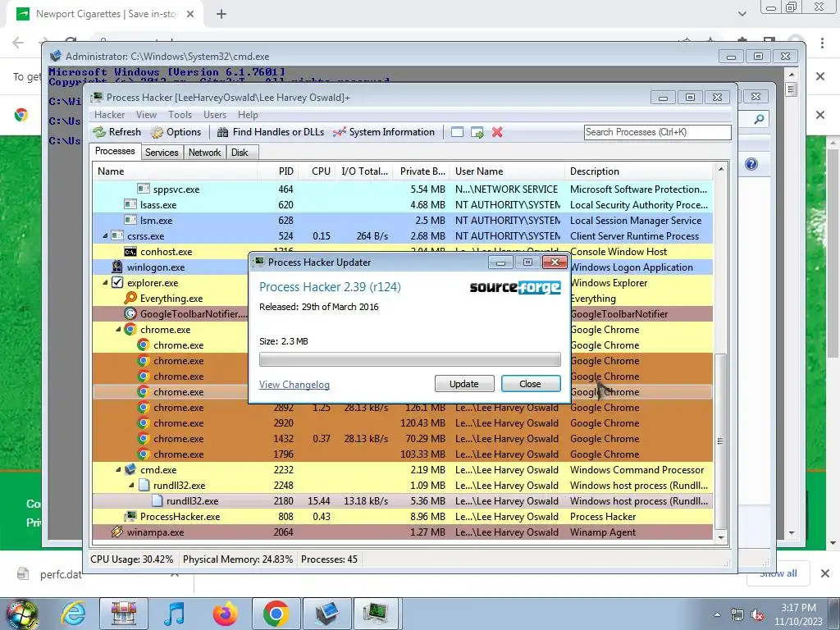
Task: Select the winampa.exe process icon
Action: tap(116, 532)
